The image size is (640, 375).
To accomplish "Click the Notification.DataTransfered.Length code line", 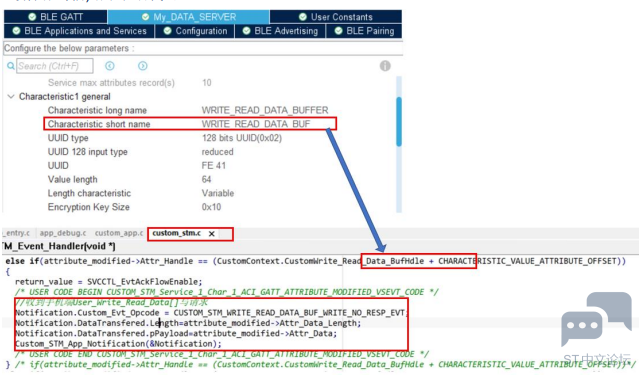I will tap(188, 323).
